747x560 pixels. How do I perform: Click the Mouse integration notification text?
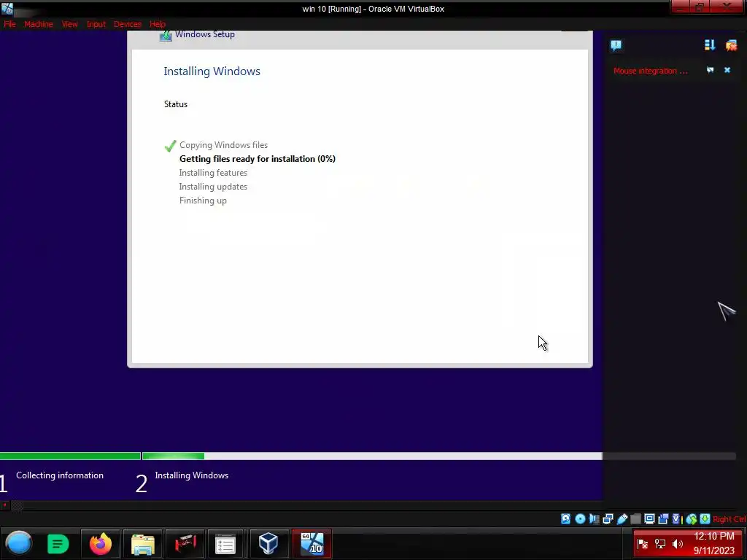[650, 71]
